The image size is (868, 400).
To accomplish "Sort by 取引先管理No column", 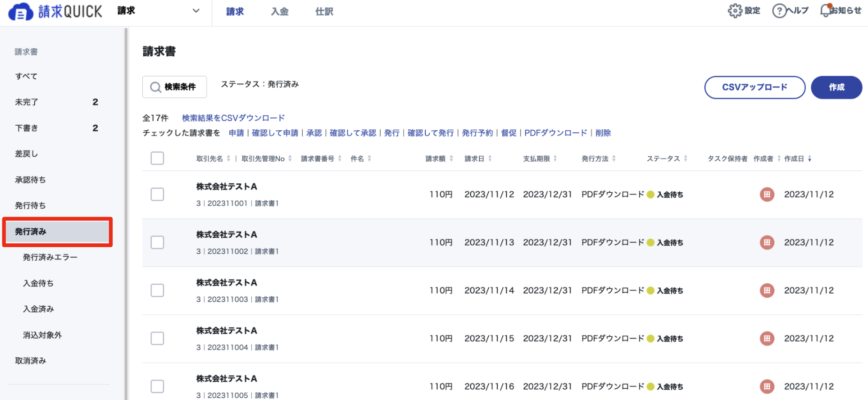I will [290, 158].
